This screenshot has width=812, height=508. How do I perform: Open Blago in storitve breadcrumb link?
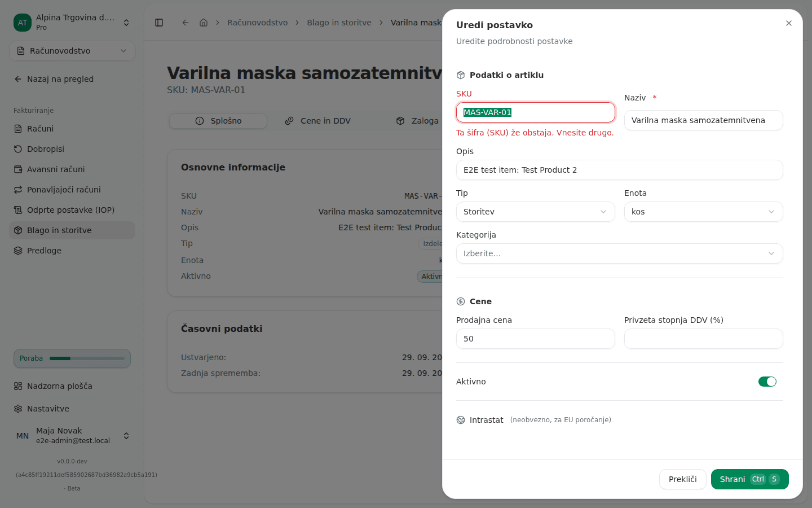tap(339, 23)
